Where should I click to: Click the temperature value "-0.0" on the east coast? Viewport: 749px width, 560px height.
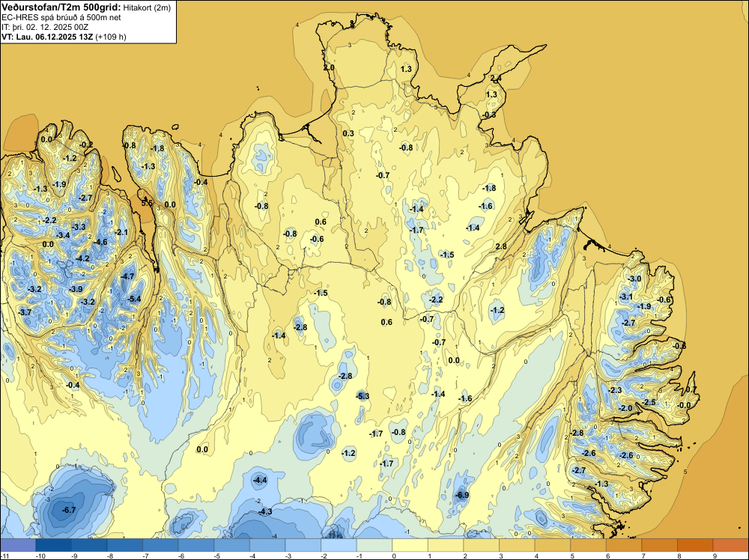684,405
